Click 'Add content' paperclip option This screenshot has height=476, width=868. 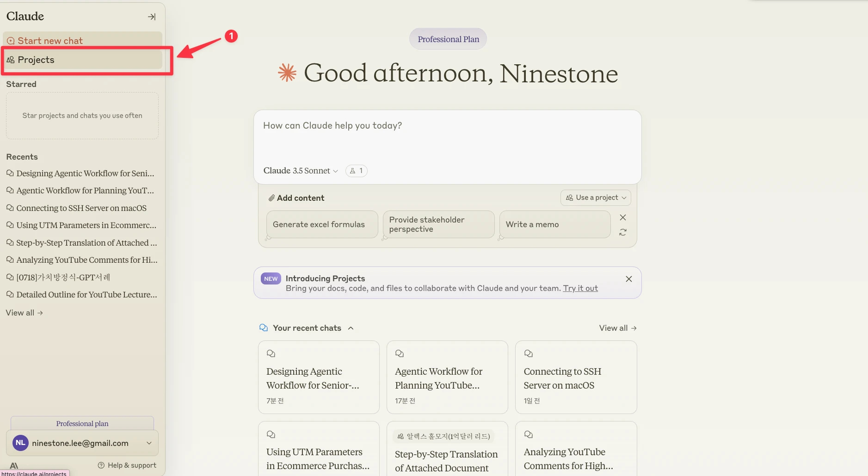tap(296, 198)
